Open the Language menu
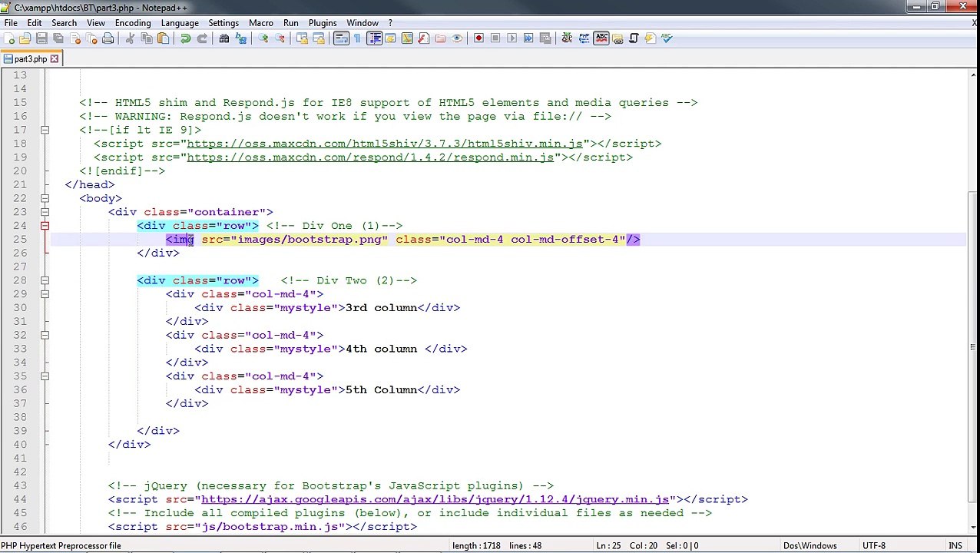Image resolution: width=980 pixels, height=553 pixels. click(180, 23)
